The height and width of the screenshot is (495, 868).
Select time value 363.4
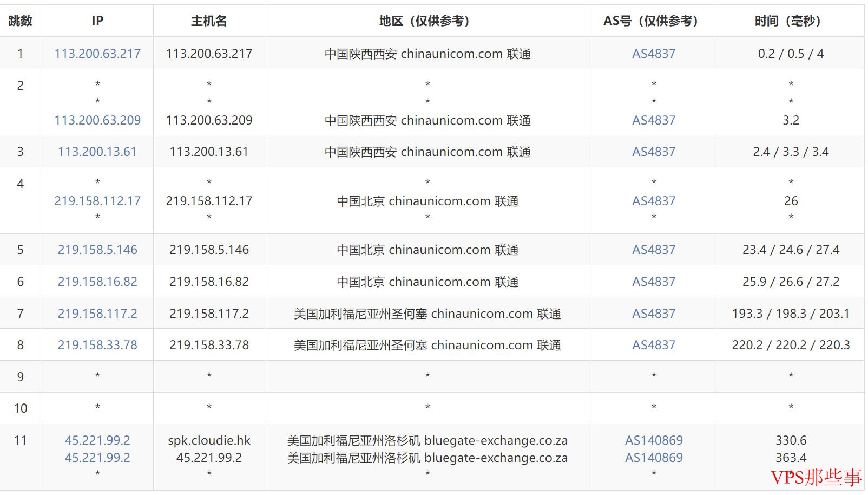click(x=791, y=458)
